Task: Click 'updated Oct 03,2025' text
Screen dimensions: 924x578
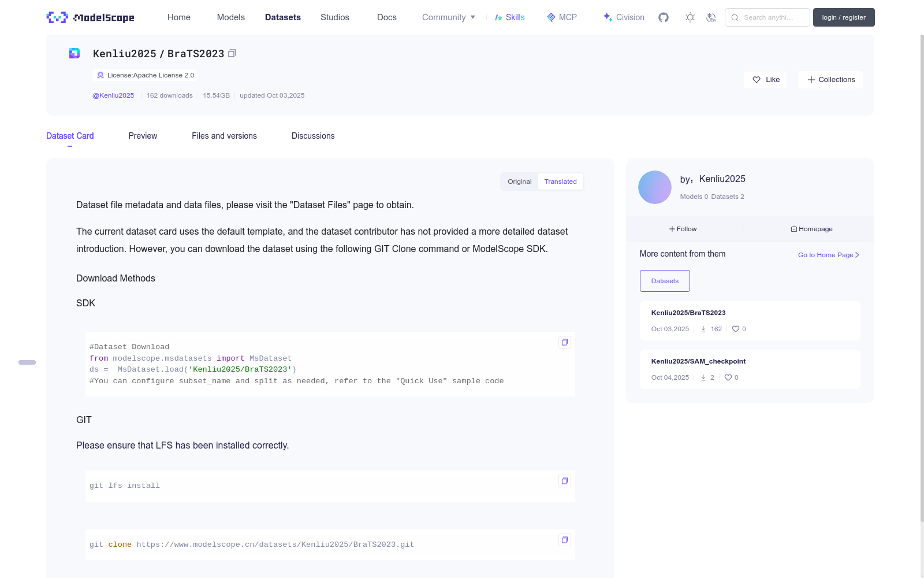Action: click(x=272, y=95)
